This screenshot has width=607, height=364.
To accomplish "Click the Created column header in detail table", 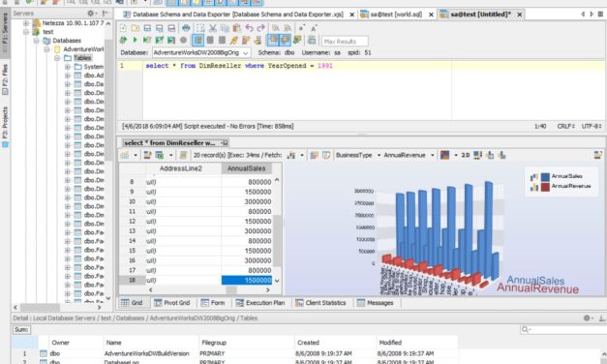I will [x=335, y=343].
